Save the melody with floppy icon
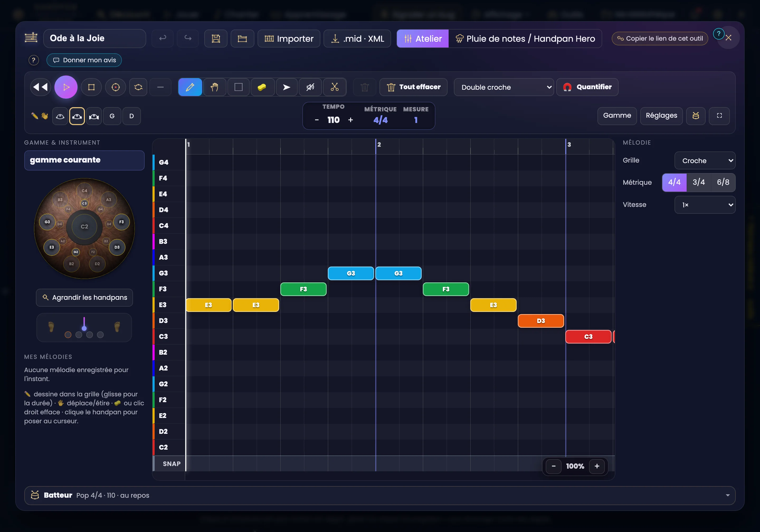This screenshot has height=532, width=760. point(216,39)
